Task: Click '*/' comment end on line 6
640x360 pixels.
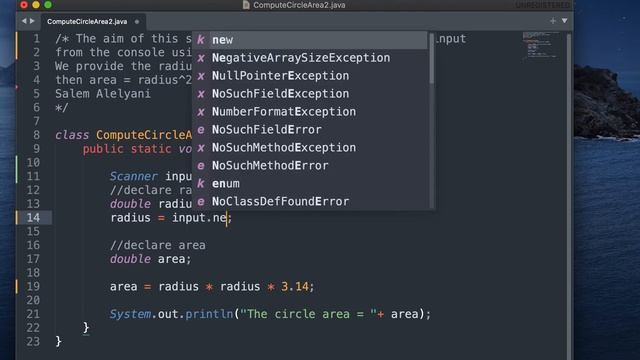Action: click(62, 108)
